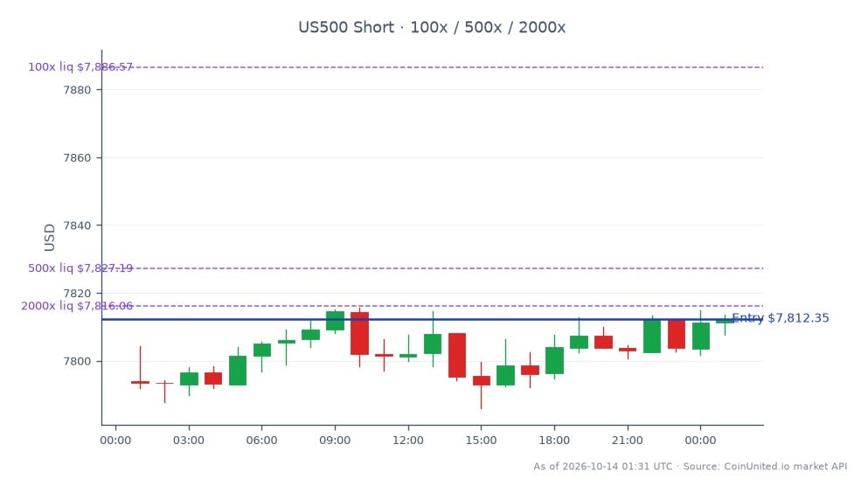Click the first red candle at 01:00
This screenshot has width=868, height=493.
coord(140,382)
